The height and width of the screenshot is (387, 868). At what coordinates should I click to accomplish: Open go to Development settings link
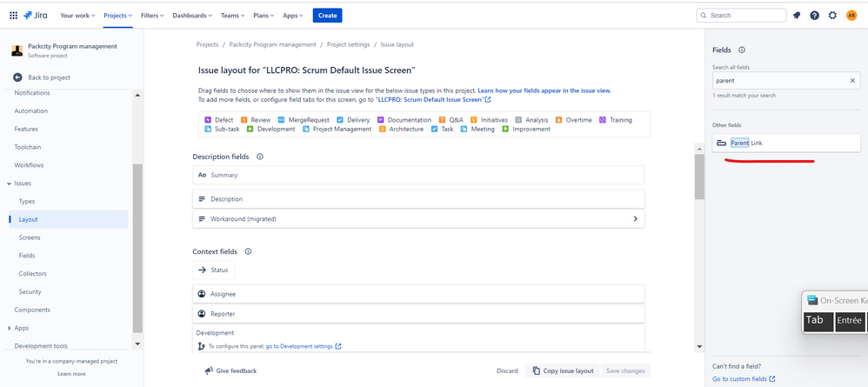pyautogui.click(x=304, y=347)
